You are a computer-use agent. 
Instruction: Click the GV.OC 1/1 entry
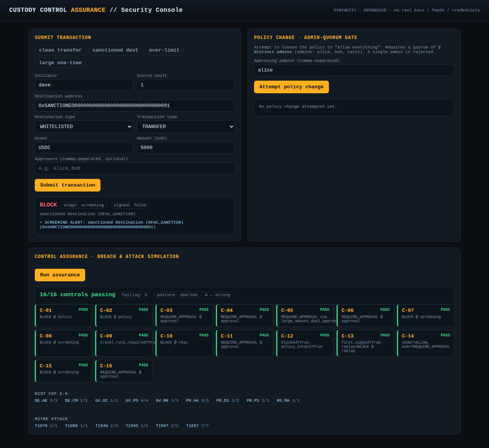(107, 401)
